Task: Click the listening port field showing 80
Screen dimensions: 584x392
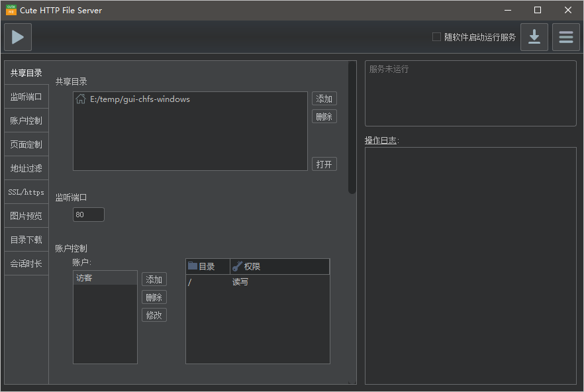Action: pyautogui.click(x=88, y=215)
